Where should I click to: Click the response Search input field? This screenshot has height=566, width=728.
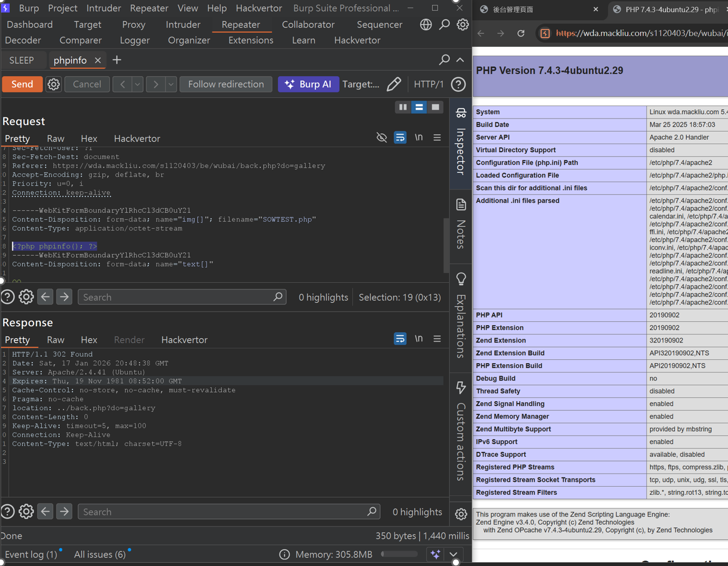click(229, 512)
